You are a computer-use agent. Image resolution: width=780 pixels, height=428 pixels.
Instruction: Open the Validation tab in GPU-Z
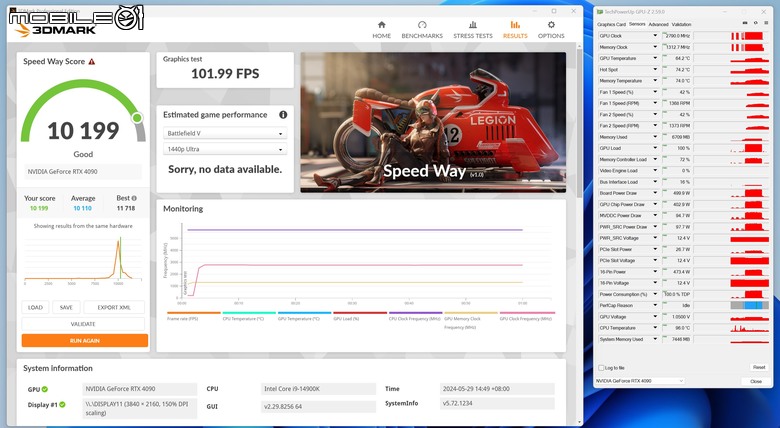pos(681,24)
